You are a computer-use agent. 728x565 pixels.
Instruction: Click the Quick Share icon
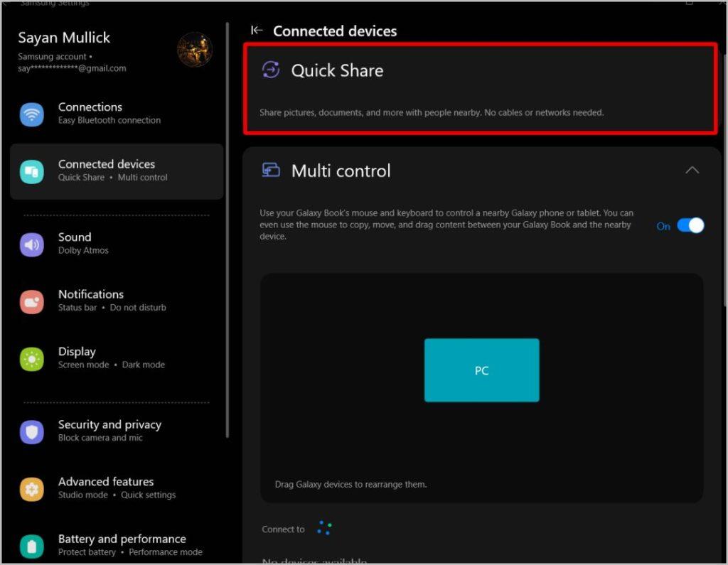tap(271, 70)
